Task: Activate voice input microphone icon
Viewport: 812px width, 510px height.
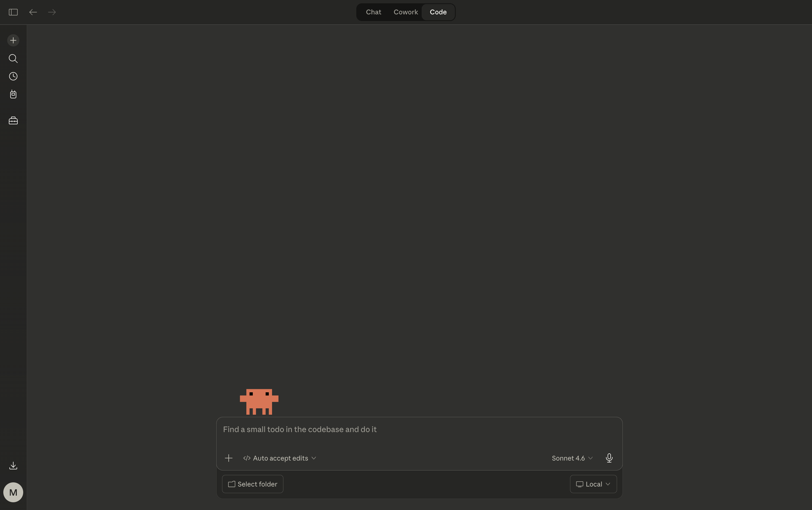Action: [609, 458]
